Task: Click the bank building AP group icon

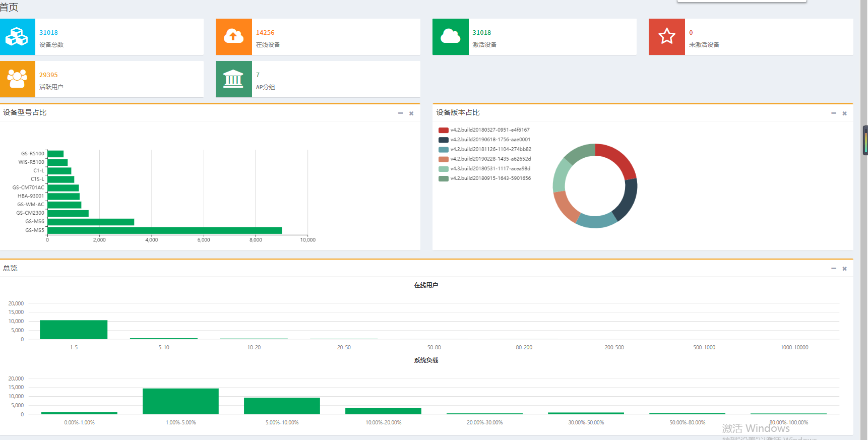Action: (x=233, y=79)
